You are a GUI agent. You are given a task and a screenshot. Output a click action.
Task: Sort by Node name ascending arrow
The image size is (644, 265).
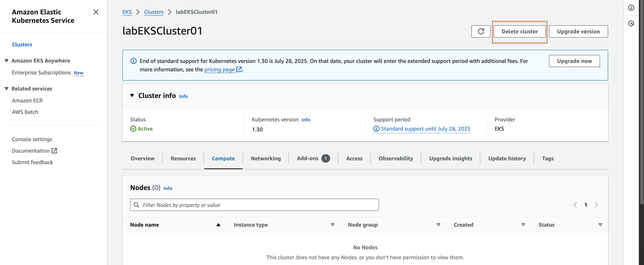coord(218,225)
